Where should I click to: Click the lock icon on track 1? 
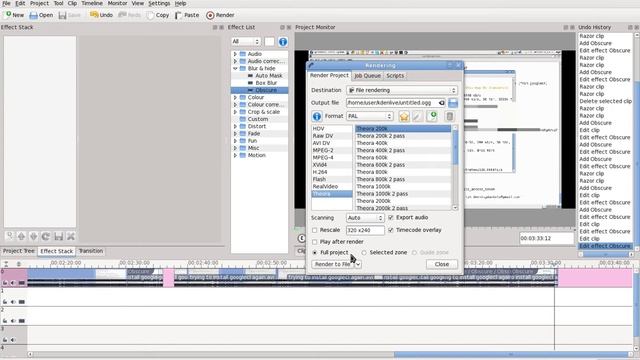tap(5, 302)
